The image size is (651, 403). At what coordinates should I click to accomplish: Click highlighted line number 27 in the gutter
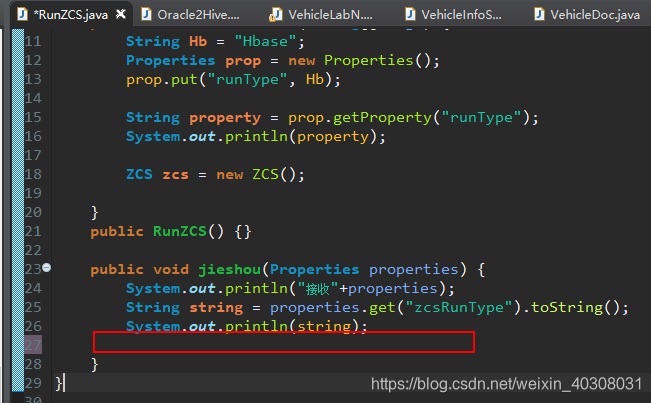(33, 345)
